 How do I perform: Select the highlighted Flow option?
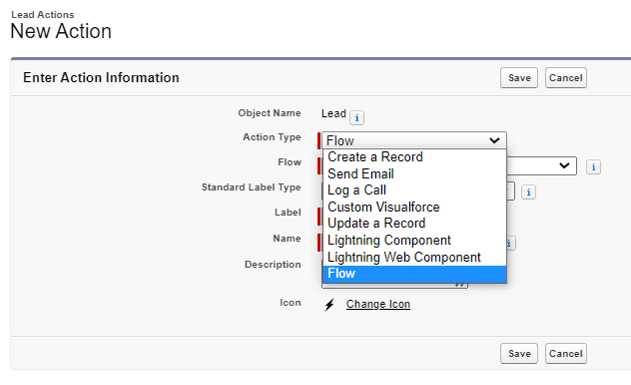[x=414, y=274]
